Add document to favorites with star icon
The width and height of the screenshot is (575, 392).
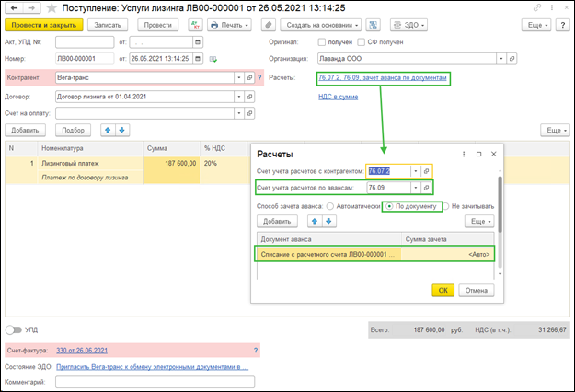(52, 8)
